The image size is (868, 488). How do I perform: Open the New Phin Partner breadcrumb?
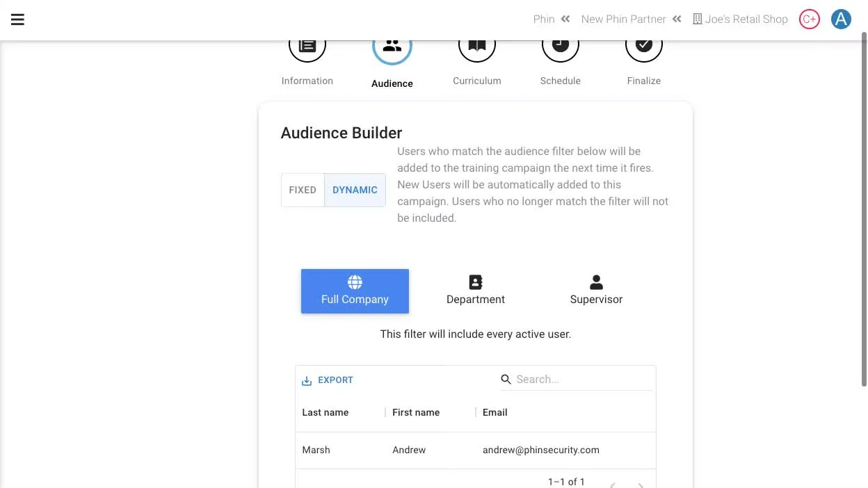[624, 19]
